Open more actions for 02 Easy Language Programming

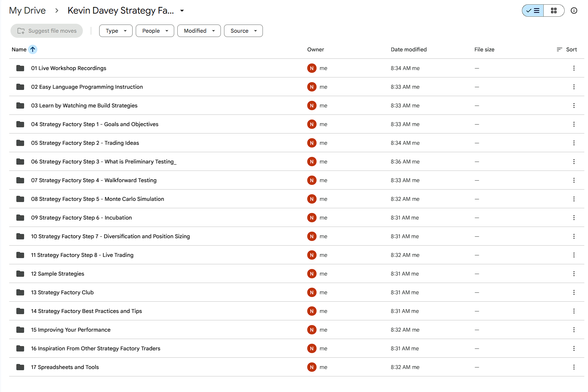point(574,87)
